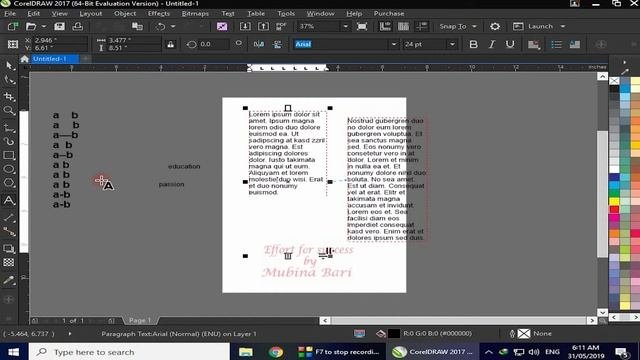This screenshot has height=360, width=640.
Task: Click the Search content purple icon
Action: pos(222,27)
